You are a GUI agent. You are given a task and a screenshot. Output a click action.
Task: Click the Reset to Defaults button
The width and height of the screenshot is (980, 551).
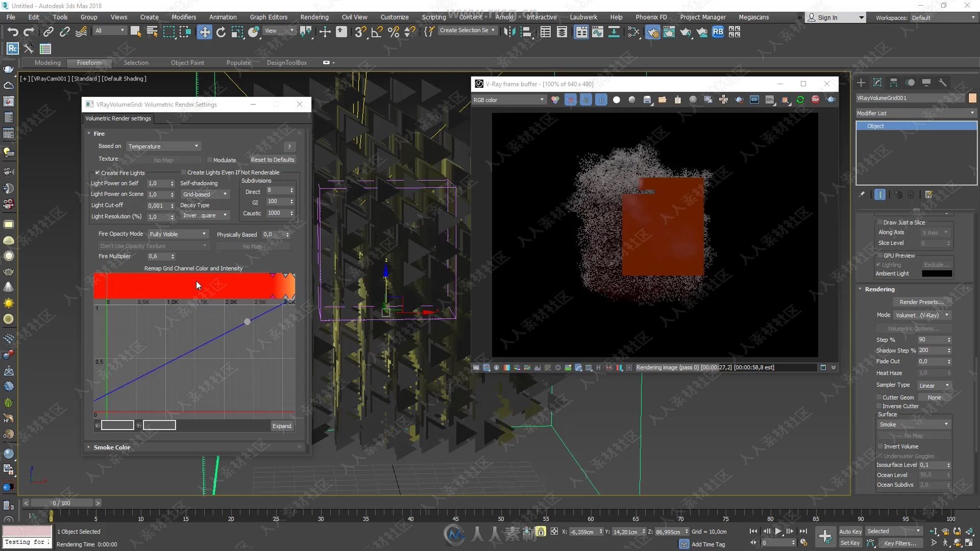(x=273, y=160)
